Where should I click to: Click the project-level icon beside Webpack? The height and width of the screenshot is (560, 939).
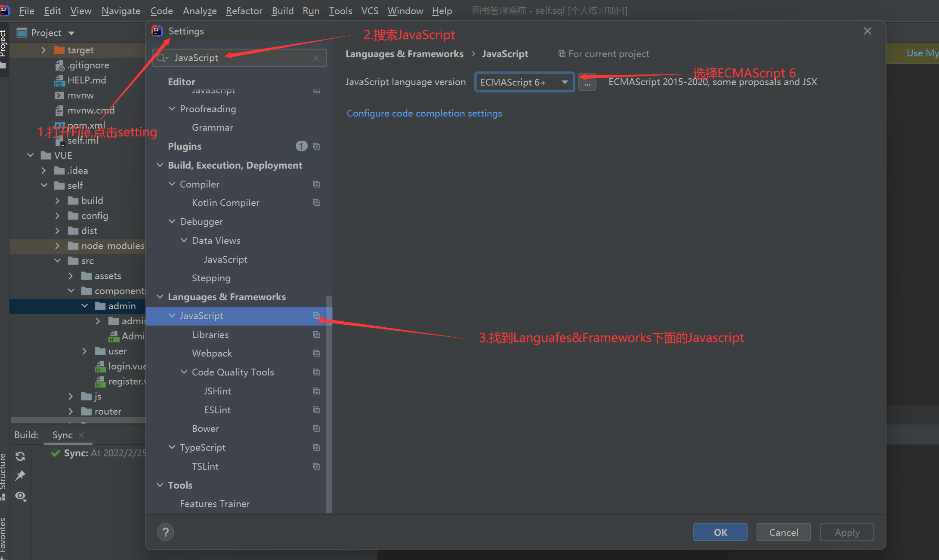tap(316, 353)
